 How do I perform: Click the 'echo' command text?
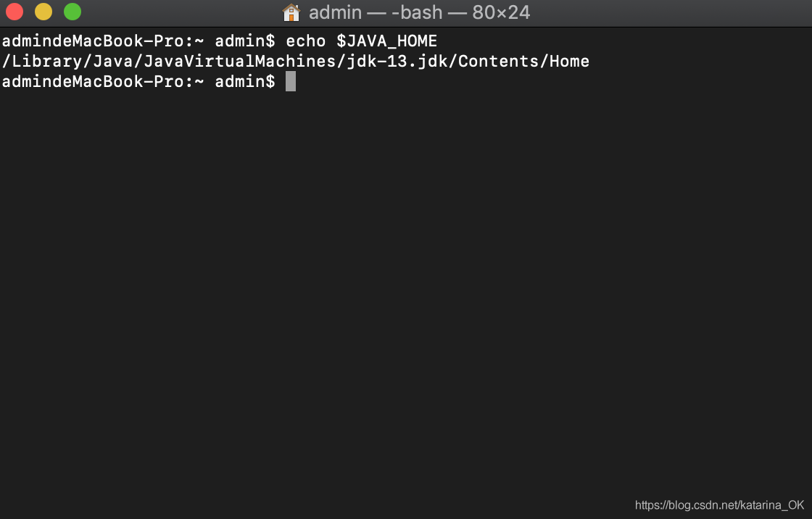306,41
